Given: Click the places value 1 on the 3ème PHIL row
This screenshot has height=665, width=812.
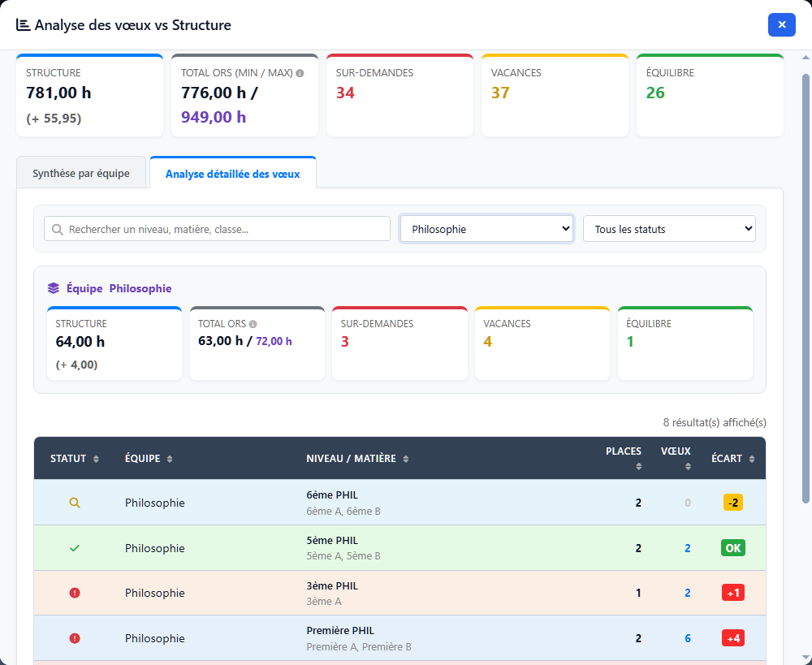Looking at the screenshot, I should click(x=638, y=593).
